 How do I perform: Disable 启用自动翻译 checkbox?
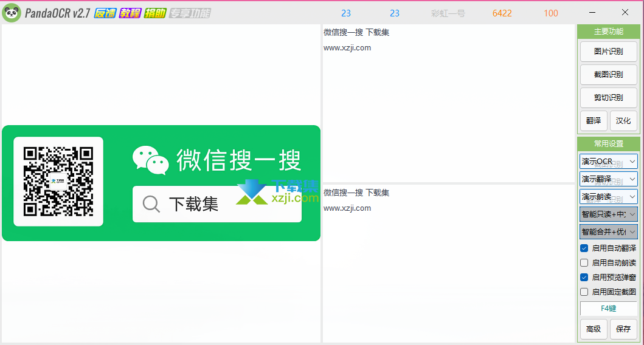pyautogui.click(x=584, y=248)
